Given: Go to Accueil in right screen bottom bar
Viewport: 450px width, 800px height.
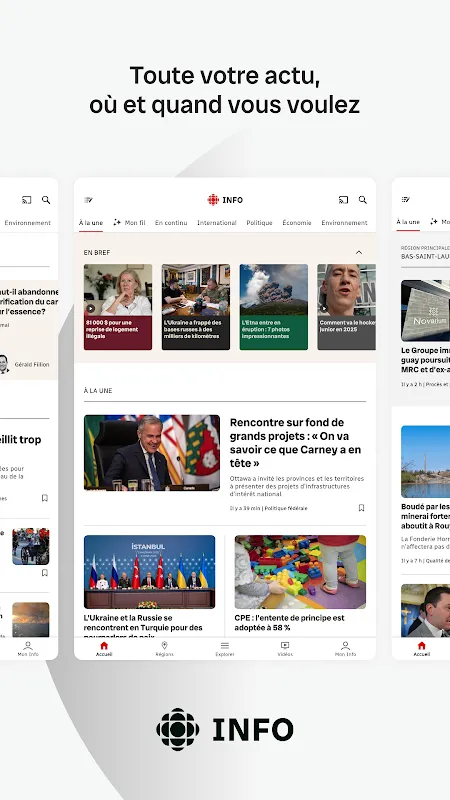Looking at the screenshot, I should tap(421, 649).
